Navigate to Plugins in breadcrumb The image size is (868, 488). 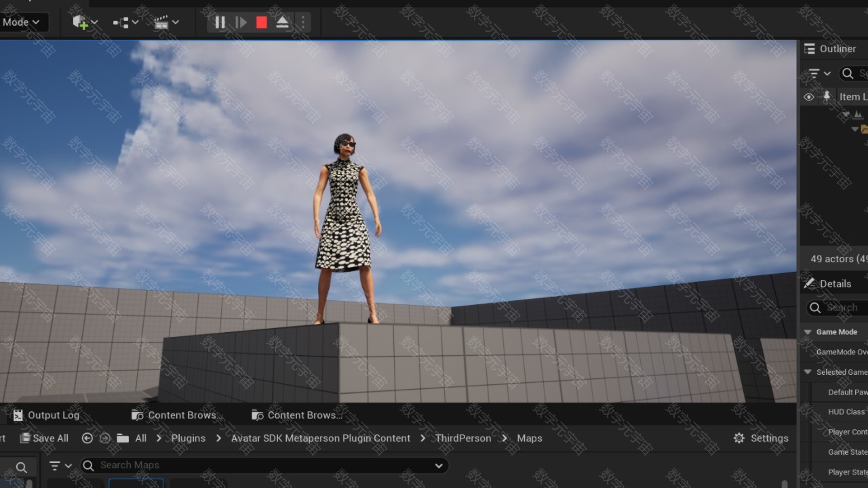point(188,439)
